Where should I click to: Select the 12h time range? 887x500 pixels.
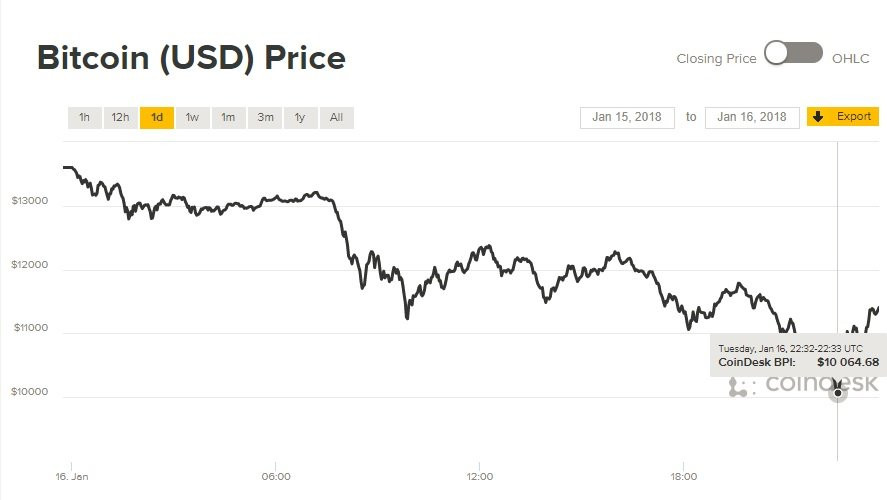[120, 118]
